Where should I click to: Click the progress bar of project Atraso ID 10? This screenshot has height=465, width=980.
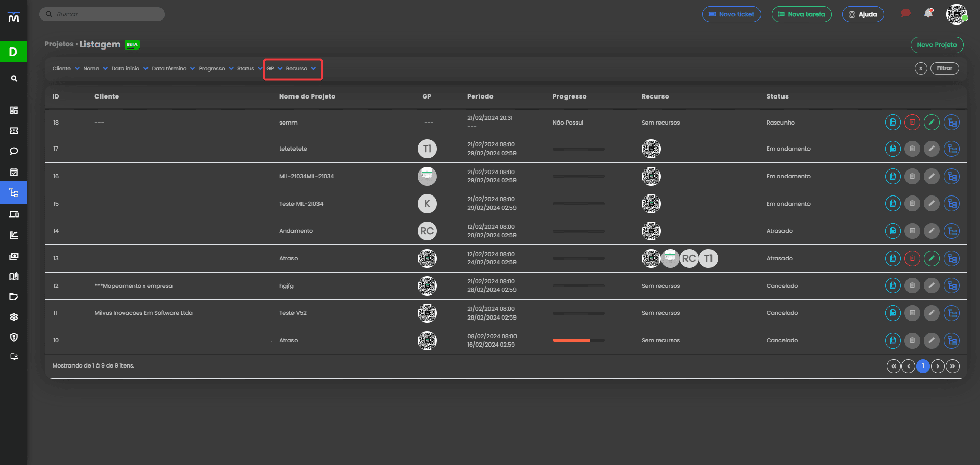[578, 340]
